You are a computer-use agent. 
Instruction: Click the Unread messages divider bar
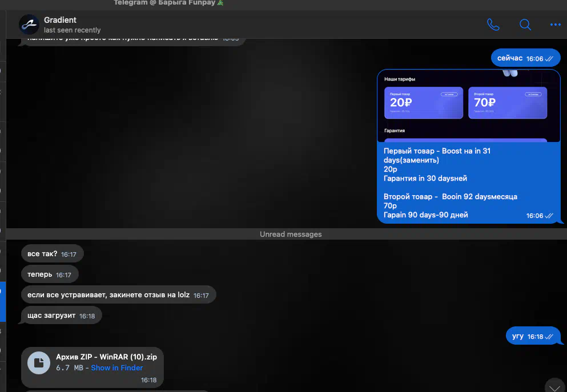pyautogui.click(x=290, y=234)
